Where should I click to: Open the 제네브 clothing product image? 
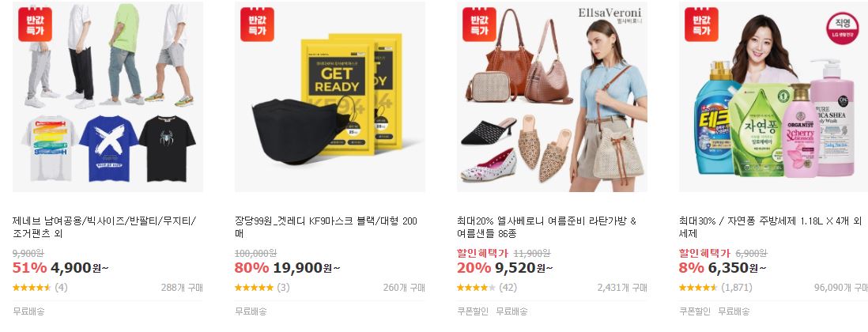click(x=108, y=96)
